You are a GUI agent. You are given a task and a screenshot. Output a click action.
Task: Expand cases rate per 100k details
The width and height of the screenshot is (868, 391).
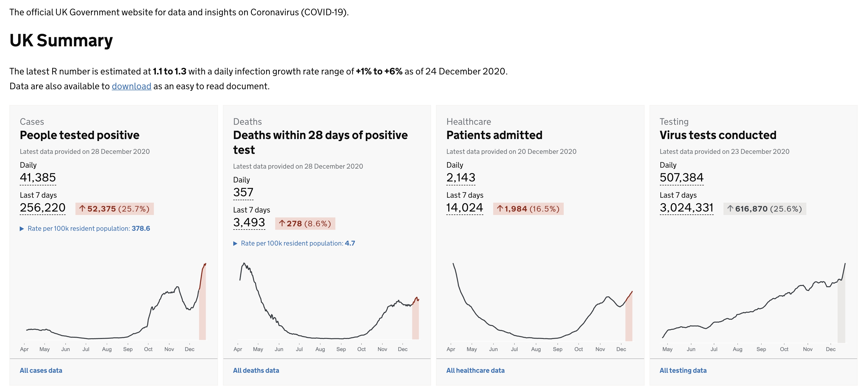85,229
